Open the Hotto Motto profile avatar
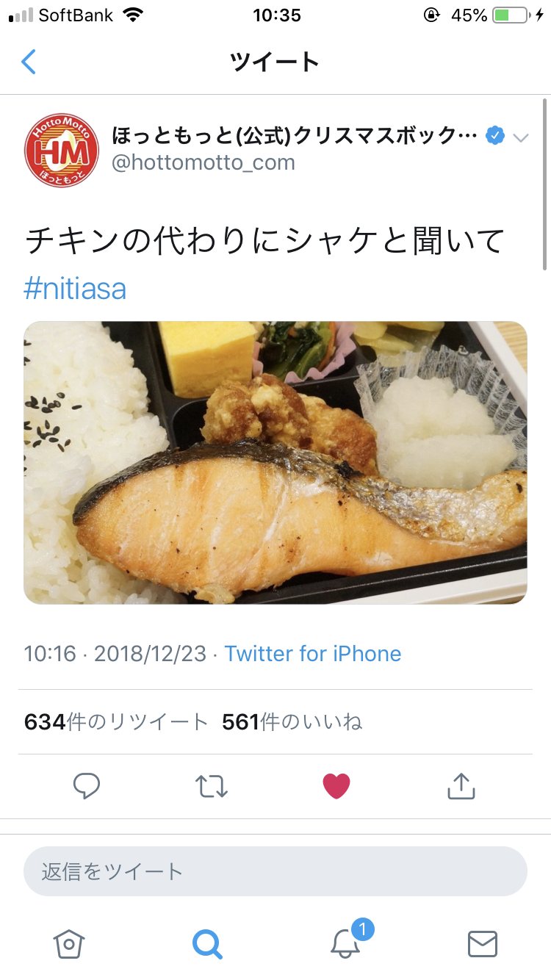The width and height of the screenshot is (551, 980). pos(62,150)
